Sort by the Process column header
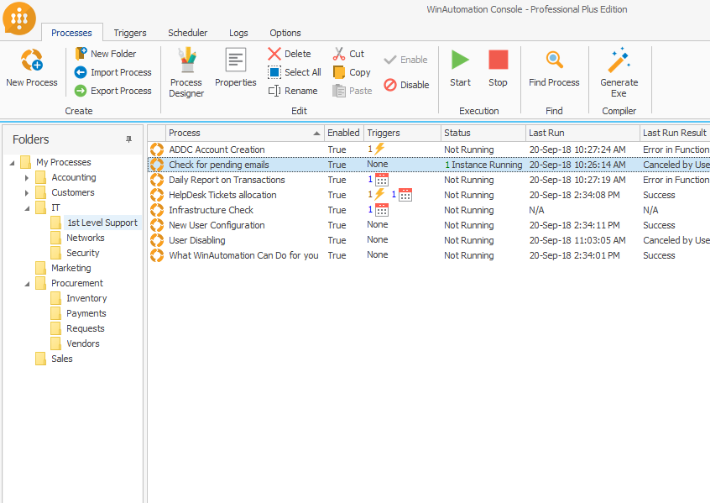 245,133
